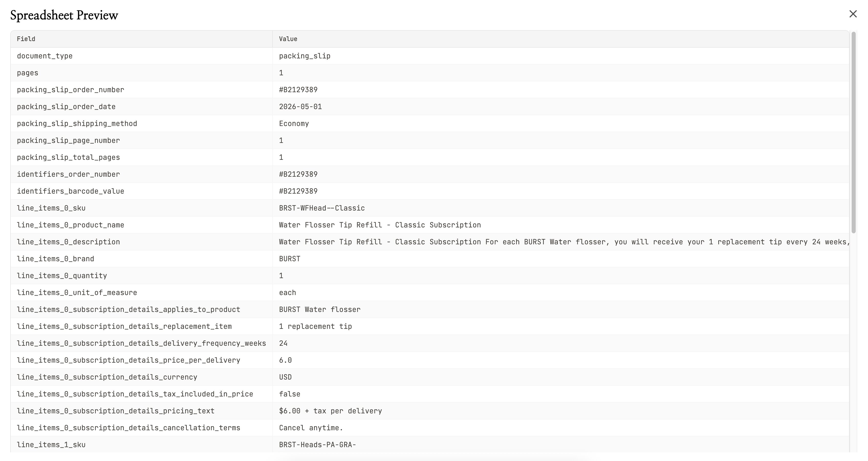Select the currency value USD
Screen dimensions: 868x461
[285, 377]
